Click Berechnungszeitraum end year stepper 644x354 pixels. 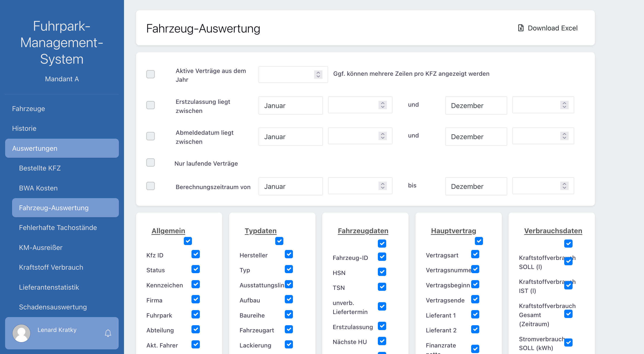(x=564, y=186)
